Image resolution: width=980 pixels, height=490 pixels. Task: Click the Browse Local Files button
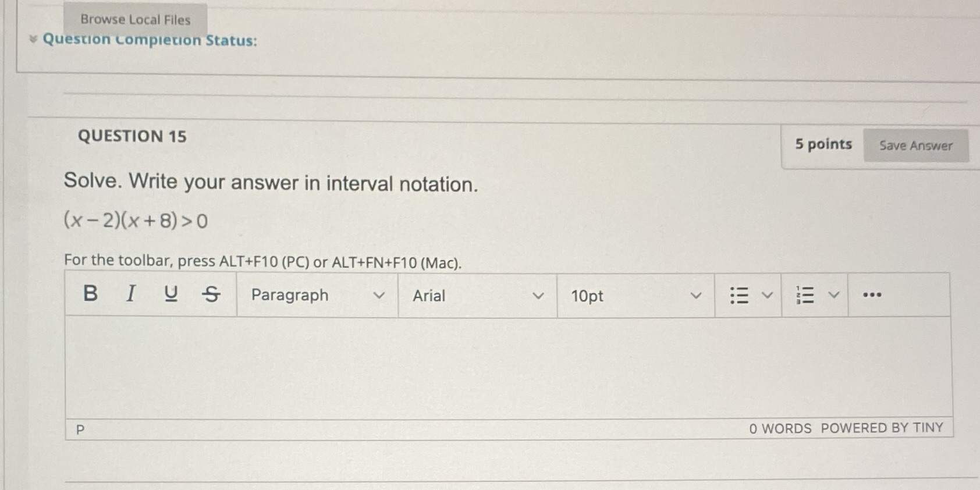pos(136,19)
